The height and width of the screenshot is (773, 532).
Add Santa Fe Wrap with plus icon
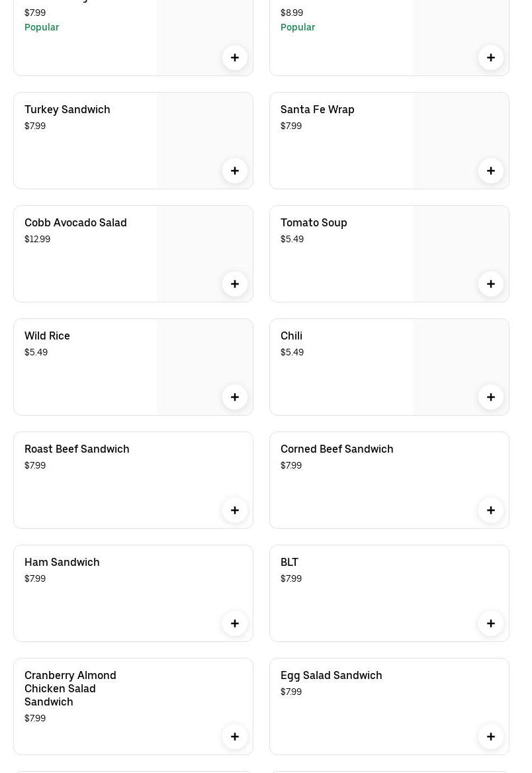click(491, 171)
